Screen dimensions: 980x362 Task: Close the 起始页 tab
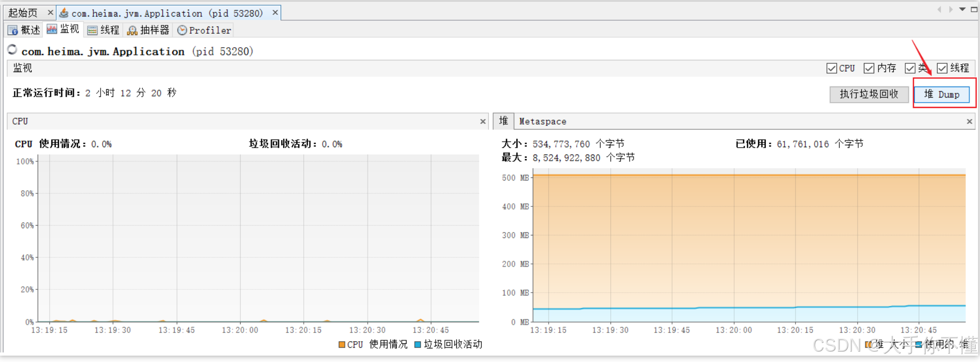50,12
